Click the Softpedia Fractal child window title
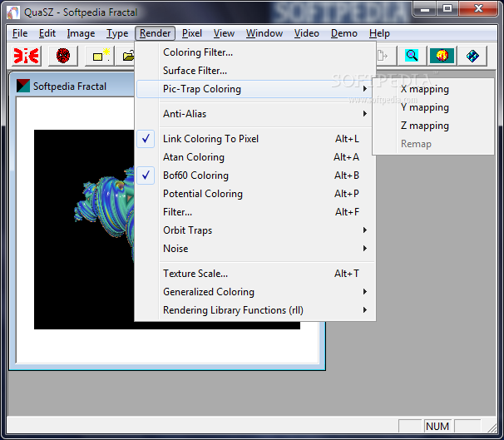The height and width of the screenshot is (440, 504). 69,87
